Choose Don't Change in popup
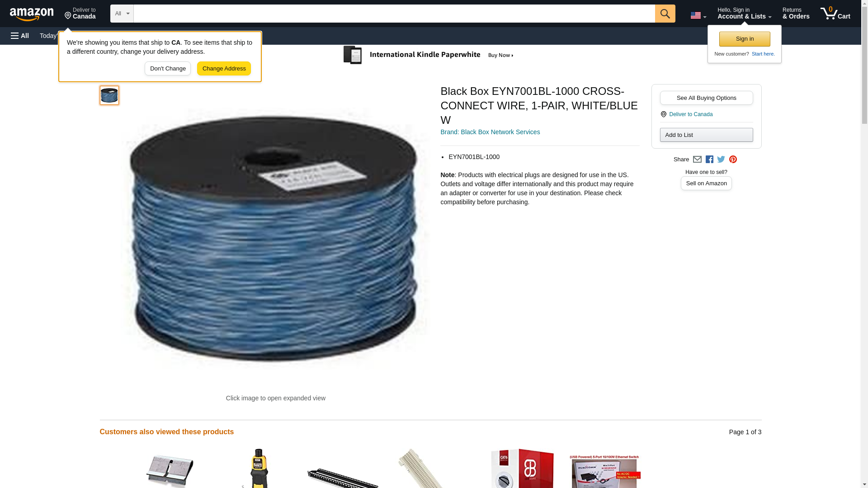 pyautogui.click(x=168, y=69)
